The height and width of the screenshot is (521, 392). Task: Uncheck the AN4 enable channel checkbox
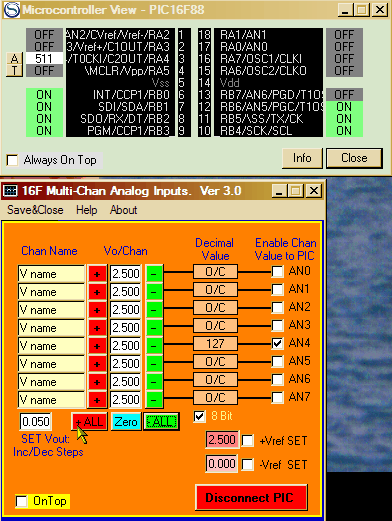(x=277, y=343)
